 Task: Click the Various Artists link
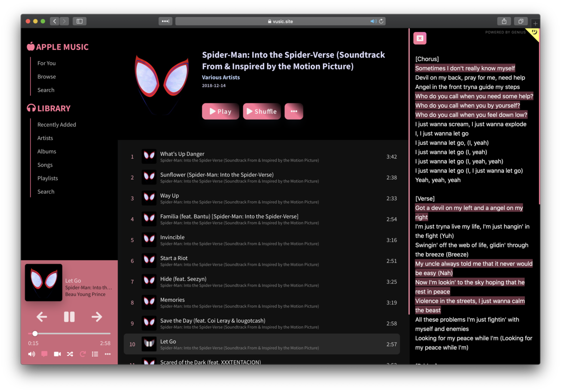click(221, 77)
